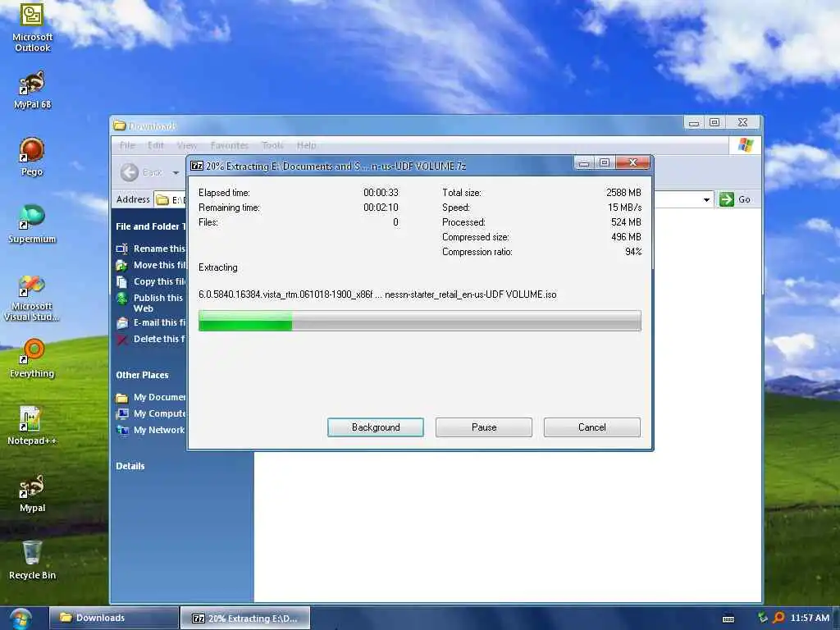
Task: Collapse the File and Folder Tasks header
Action: [150, 226]
